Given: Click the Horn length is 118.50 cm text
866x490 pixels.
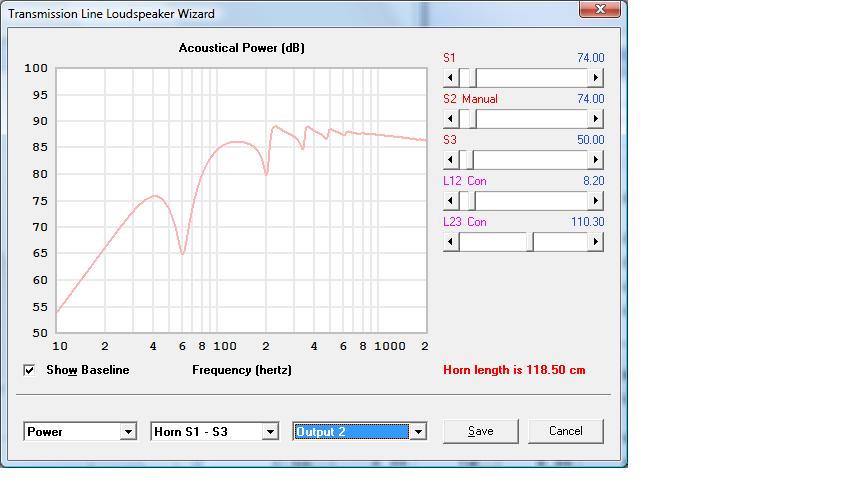Looking at the screenshot, I should click(x=514, y=370).
